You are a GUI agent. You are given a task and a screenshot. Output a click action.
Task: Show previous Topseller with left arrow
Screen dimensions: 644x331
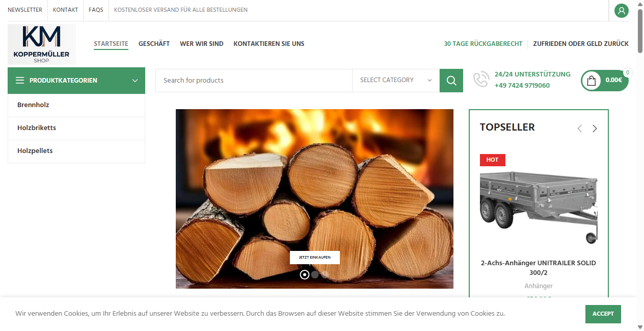579,129
